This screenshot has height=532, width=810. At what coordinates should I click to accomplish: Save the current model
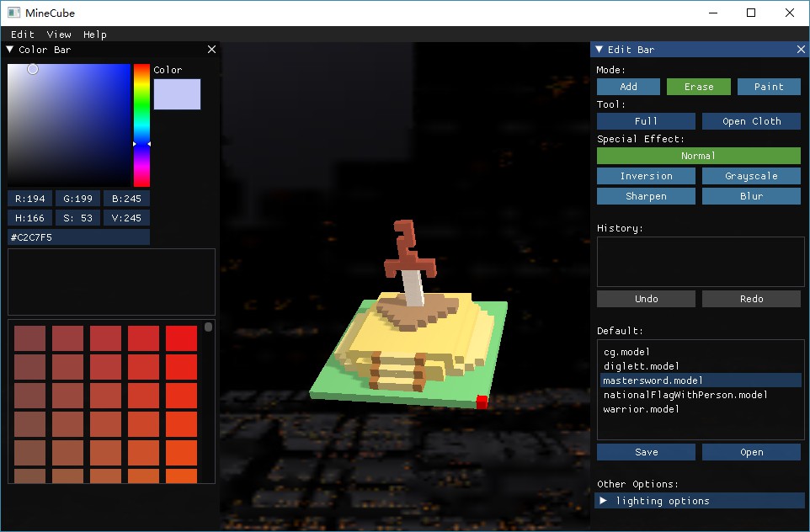(x=646, y=452)
